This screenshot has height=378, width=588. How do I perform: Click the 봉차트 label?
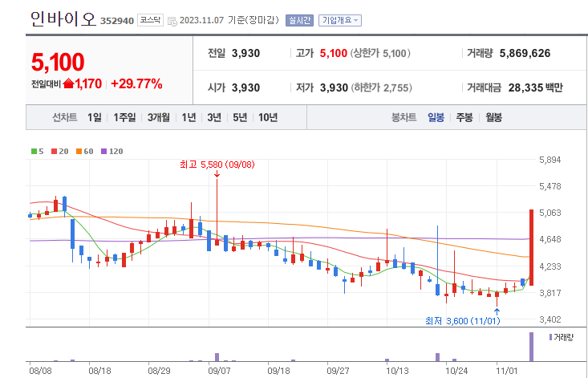403,117
